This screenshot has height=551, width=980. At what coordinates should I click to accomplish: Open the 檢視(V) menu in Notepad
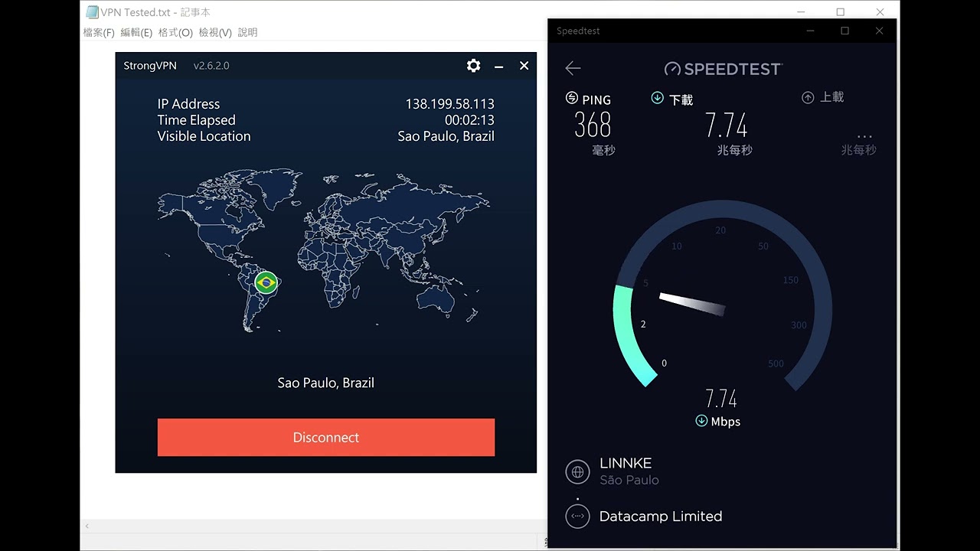215,33
